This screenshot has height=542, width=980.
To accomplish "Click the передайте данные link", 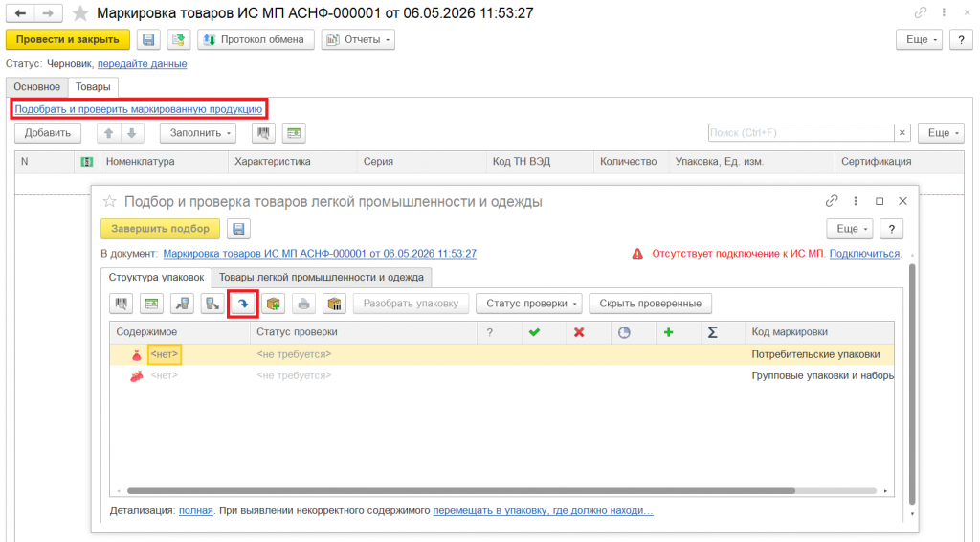I will (x=142, y=64).
